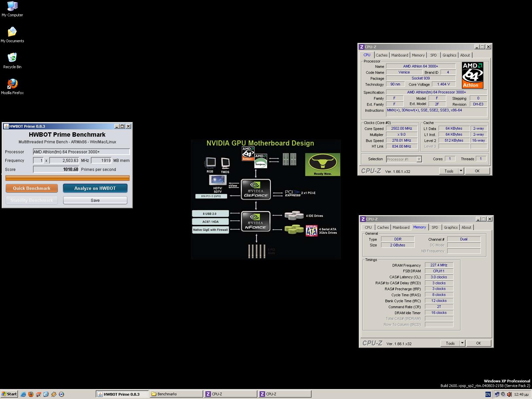
Task: Switch to SPD tab in the lower CPU-Z window
Action: click(435, 227)
